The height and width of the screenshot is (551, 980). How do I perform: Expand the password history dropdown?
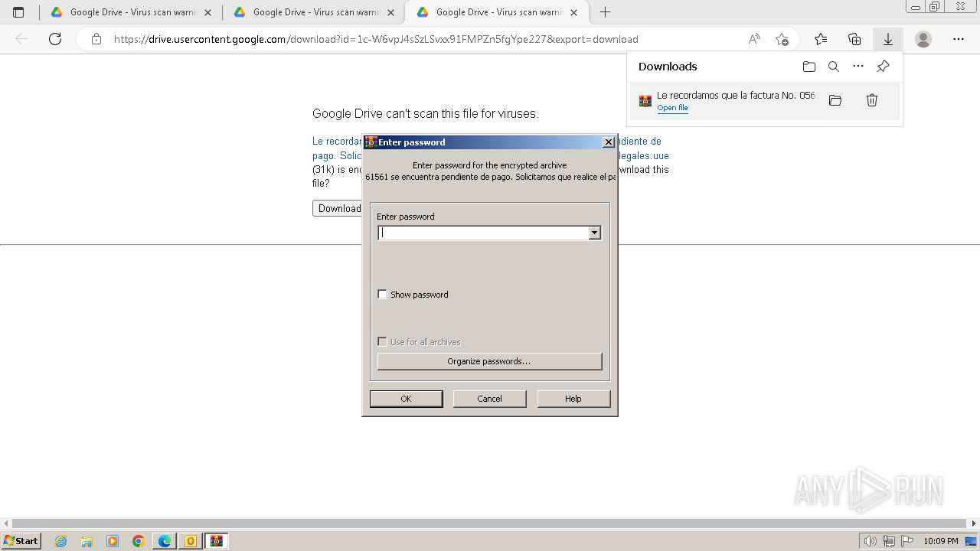pos(595,233)
